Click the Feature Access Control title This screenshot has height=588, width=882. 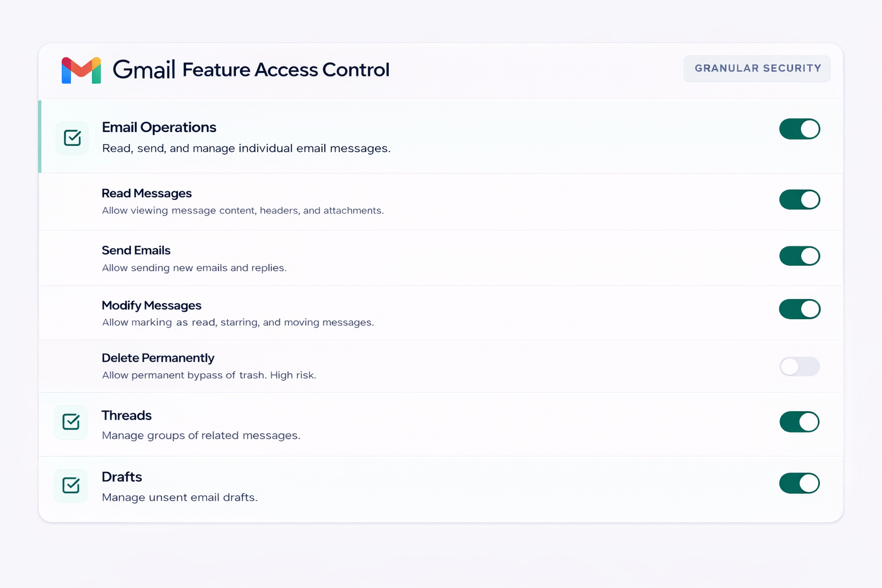(286, 70)
